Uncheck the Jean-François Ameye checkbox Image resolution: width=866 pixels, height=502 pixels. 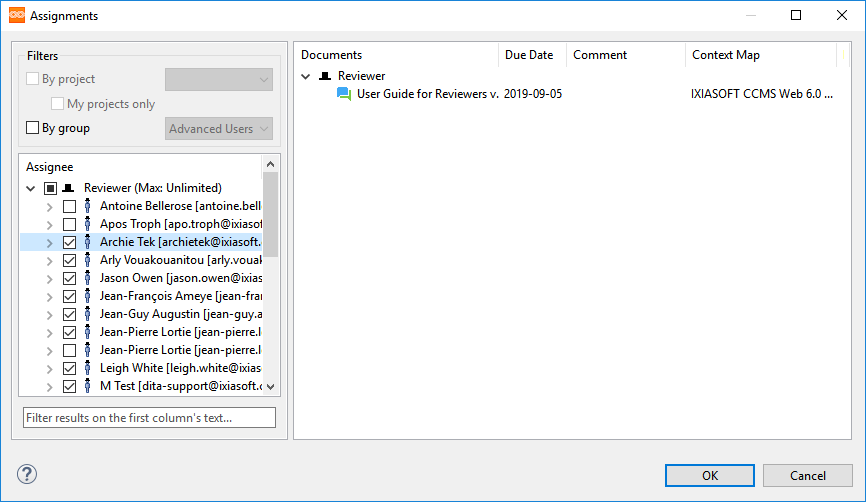pos(69,296)
